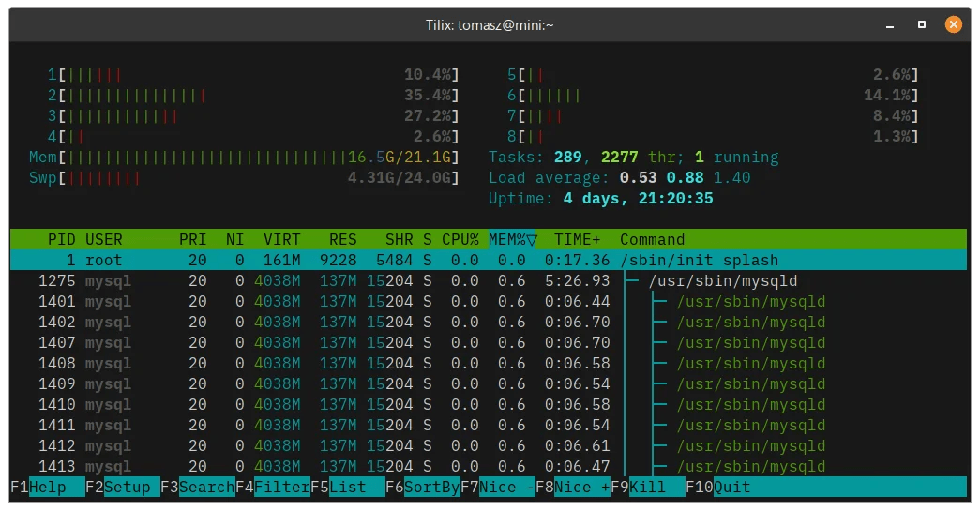Click the Command column header
The width and height of the screenshot is (980, 511).
pos(652,240)
